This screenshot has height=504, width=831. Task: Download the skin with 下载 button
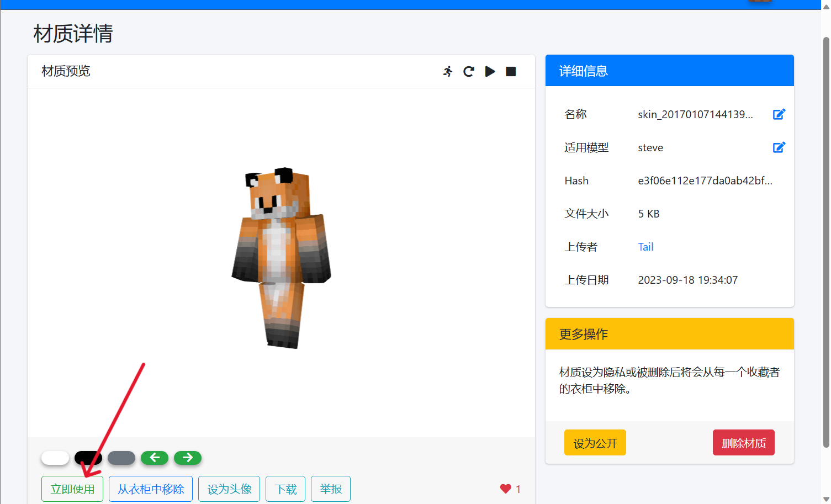(285, 489)
